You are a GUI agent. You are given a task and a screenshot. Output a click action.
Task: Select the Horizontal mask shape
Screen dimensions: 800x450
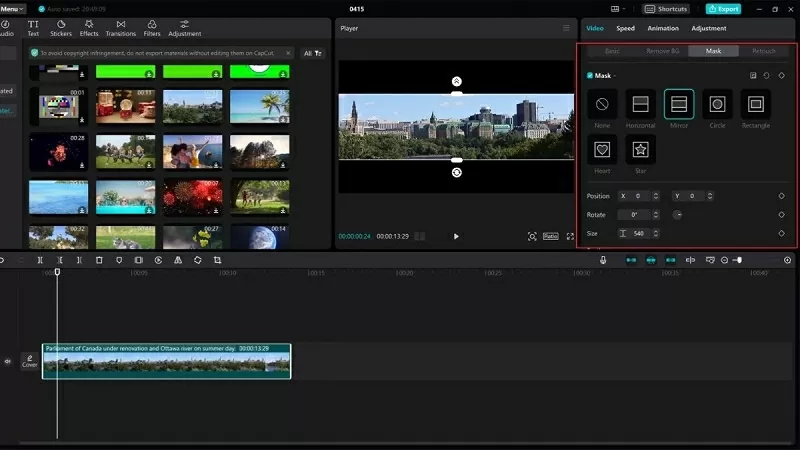pyautogui.click(x=640, y=104)
